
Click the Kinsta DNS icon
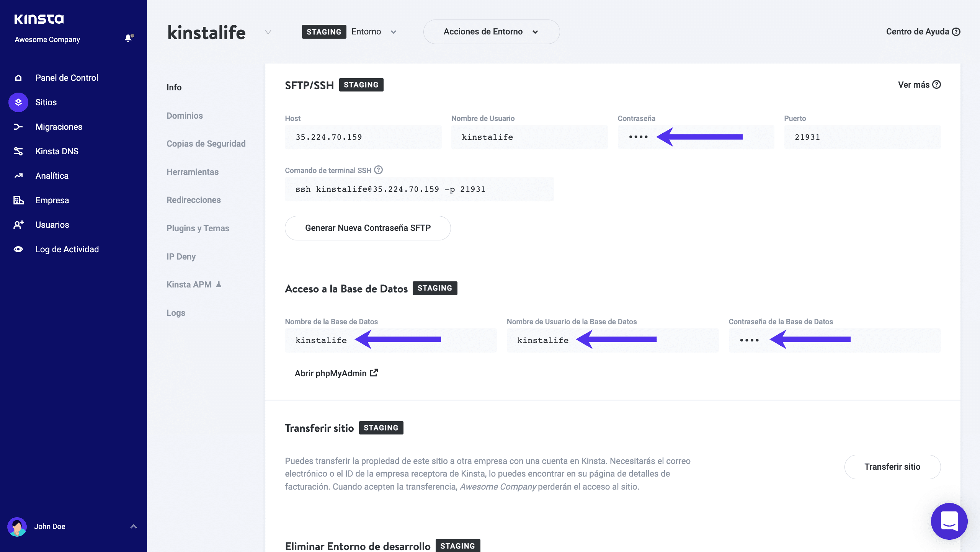coord(18,151)
